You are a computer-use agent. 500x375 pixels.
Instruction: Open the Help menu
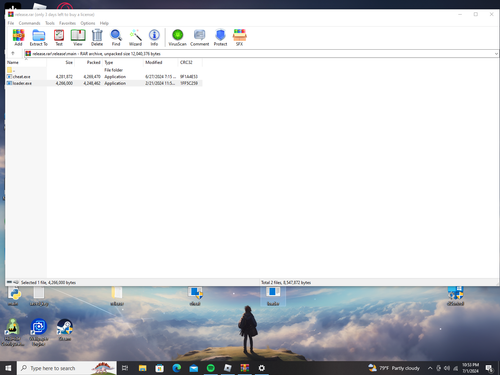coord(104,23)
